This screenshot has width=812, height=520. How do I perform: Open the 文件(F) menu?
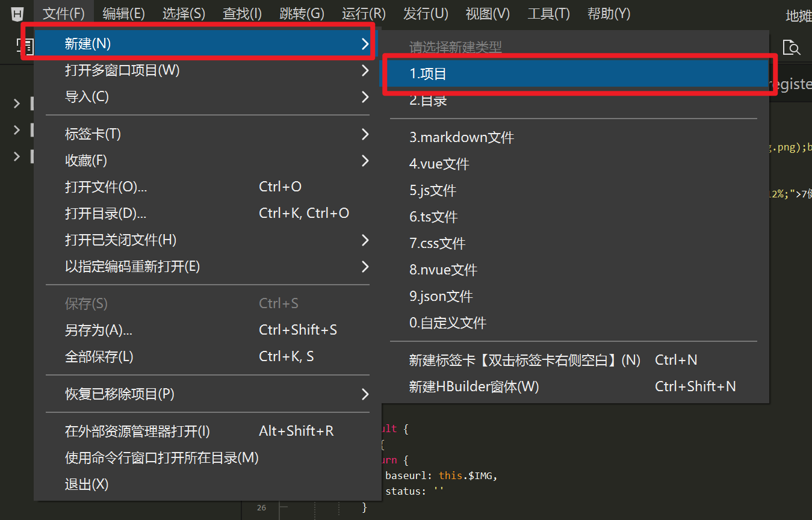point(64,13)
